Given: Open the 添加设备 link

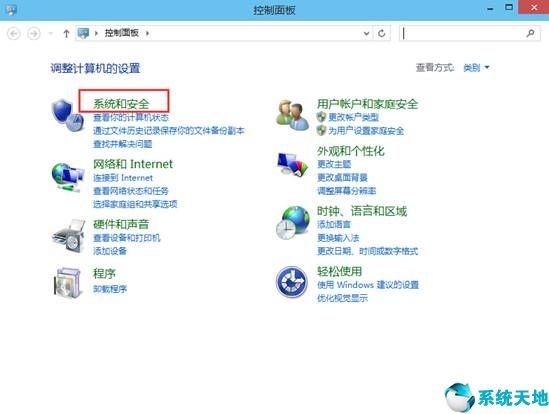Looking at the screenshot, I should pos(110,251).
